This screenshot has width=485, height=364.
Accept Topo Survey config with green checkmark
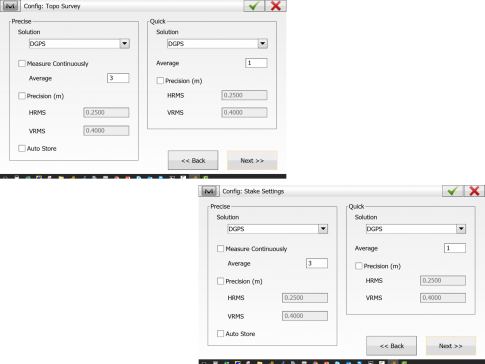(254, 6)
